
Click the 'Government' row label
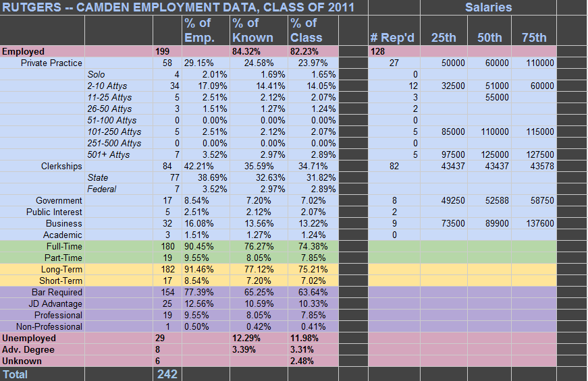pos(59,201)
